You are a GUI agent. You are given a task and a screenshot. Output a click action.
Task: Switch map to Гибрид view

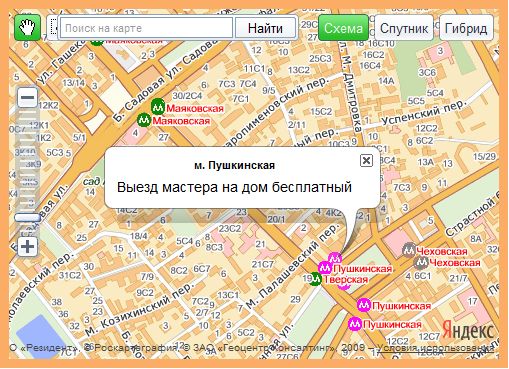[x=466, y=28]
